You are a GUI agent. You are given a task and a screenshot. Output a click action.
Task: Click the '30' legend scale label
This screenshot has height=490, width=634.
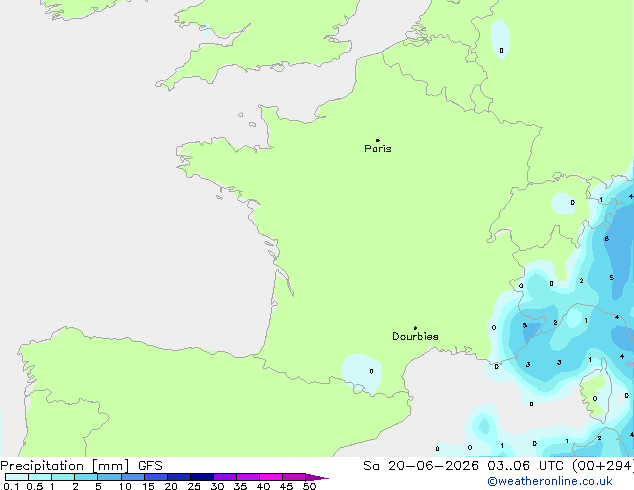tap(217, 486)
